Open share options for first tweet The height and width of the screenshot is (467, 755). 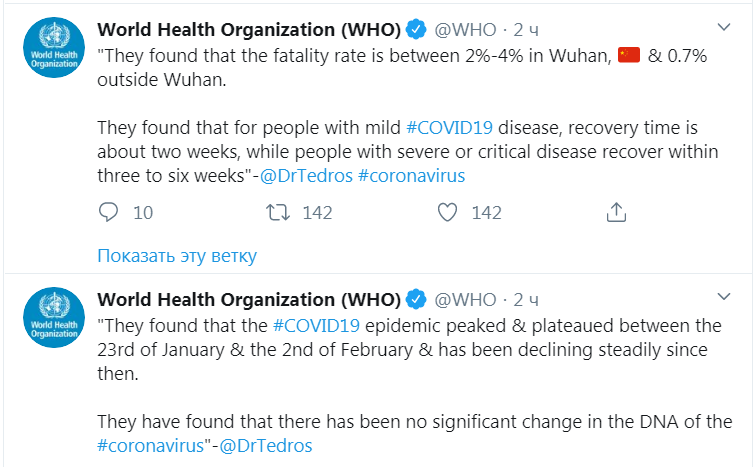pyautogui.click(x=617, y=212)
